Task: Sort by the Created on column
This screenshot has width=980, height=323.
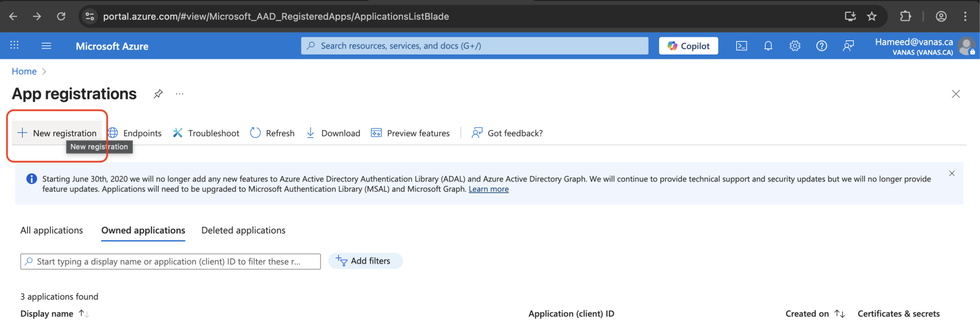Action: point(815,314)
